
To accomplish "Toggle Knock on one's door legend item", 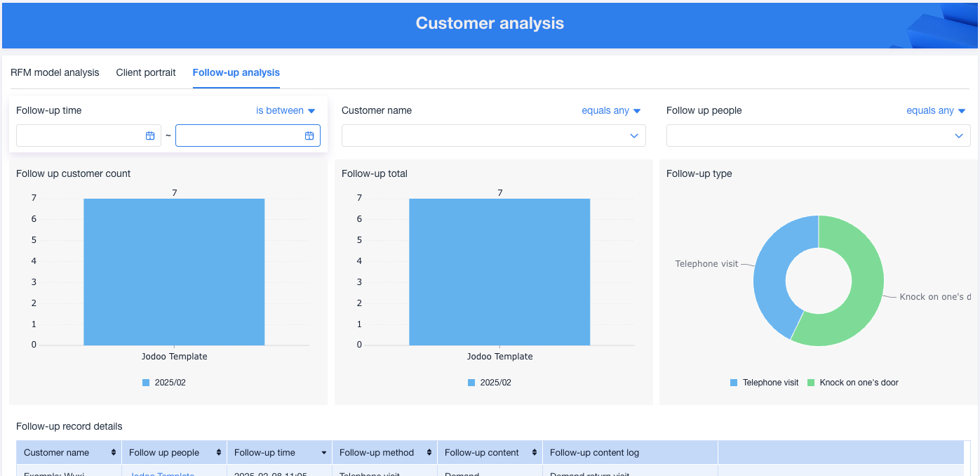I will coord(852,383).
